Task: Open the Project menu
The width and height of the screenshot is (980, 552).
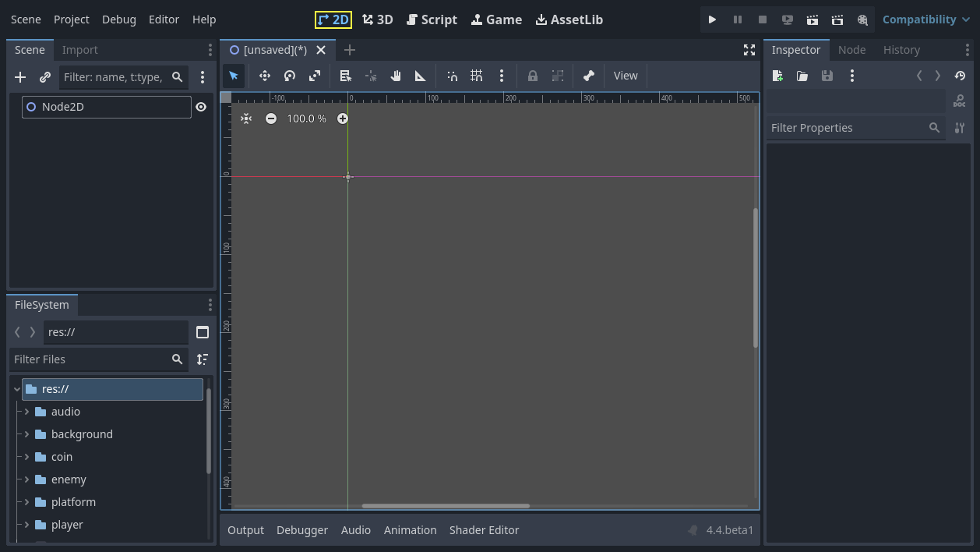Action: pos(71,19)
